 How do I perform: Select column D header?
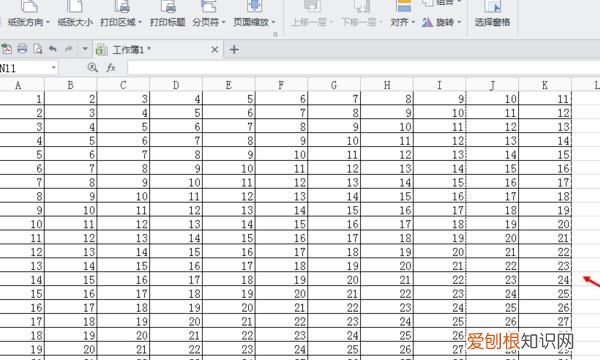pyautogui.click(x=176, y=85)
